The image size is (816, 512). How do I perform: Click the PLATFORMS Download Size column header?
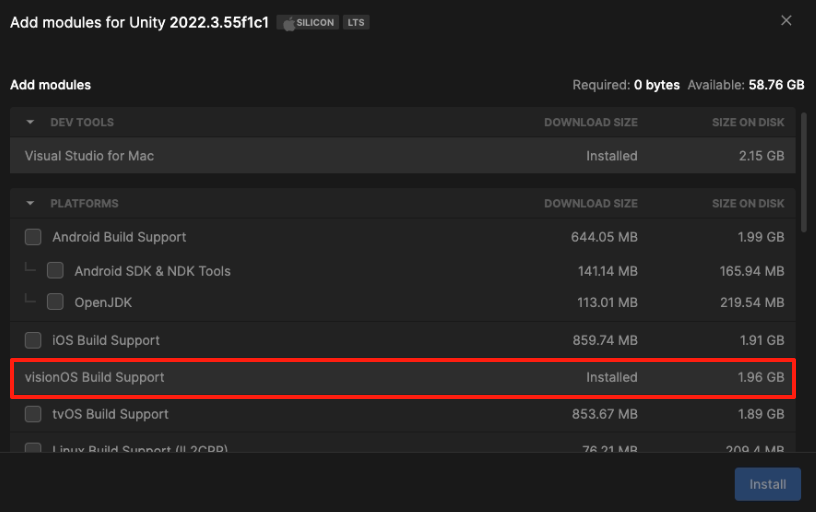tap(591, 203)
